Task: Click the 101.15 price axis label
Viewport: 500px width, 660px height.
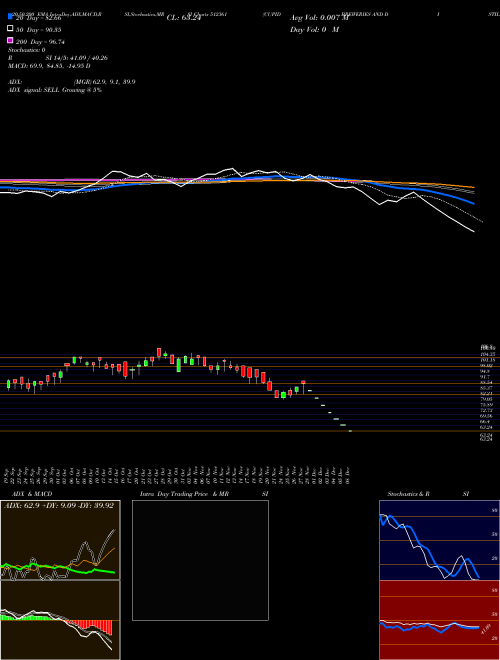Action: [487, 360]
